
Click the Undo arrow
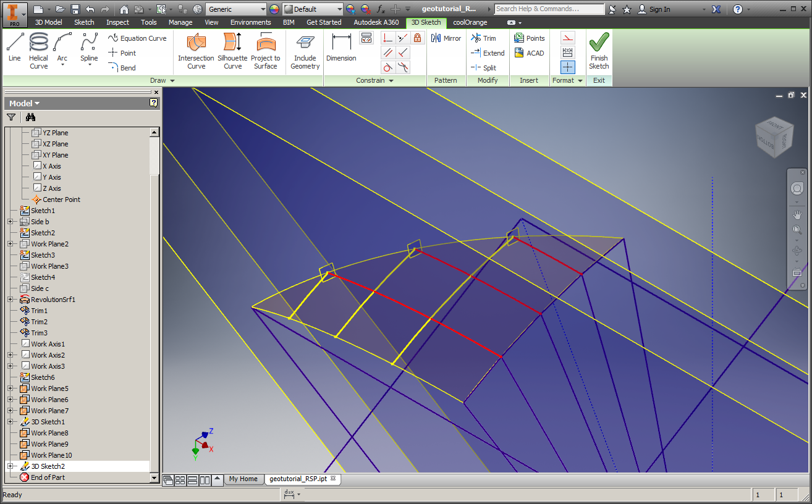click(x=90, y=9)
